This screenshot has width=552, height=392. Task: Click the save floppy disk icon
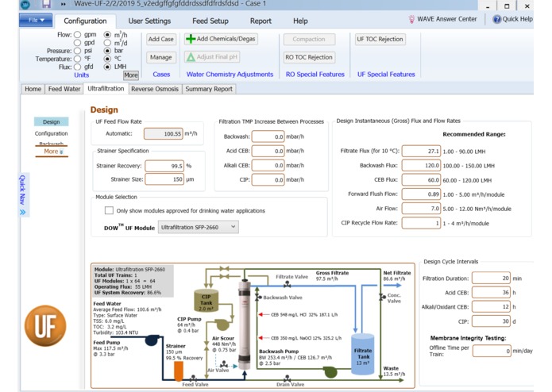[46, 4]
